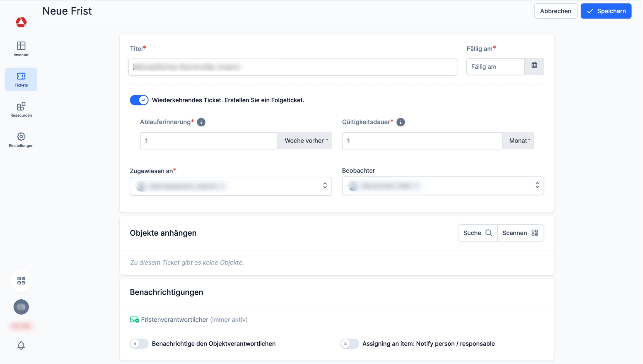Go to Inventar in sidebar
The width and height of the screenshot is (643, 364).
pos(21,49)
